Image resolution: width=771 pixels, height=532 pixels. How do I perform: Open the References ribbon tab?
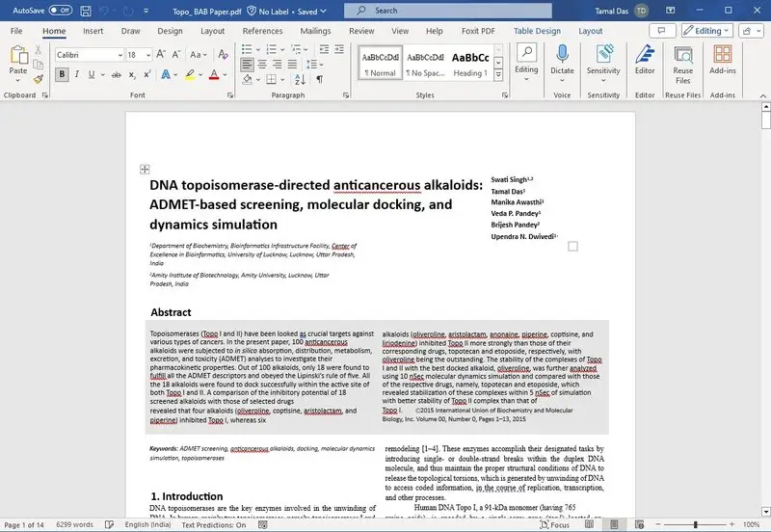(262, 31)
